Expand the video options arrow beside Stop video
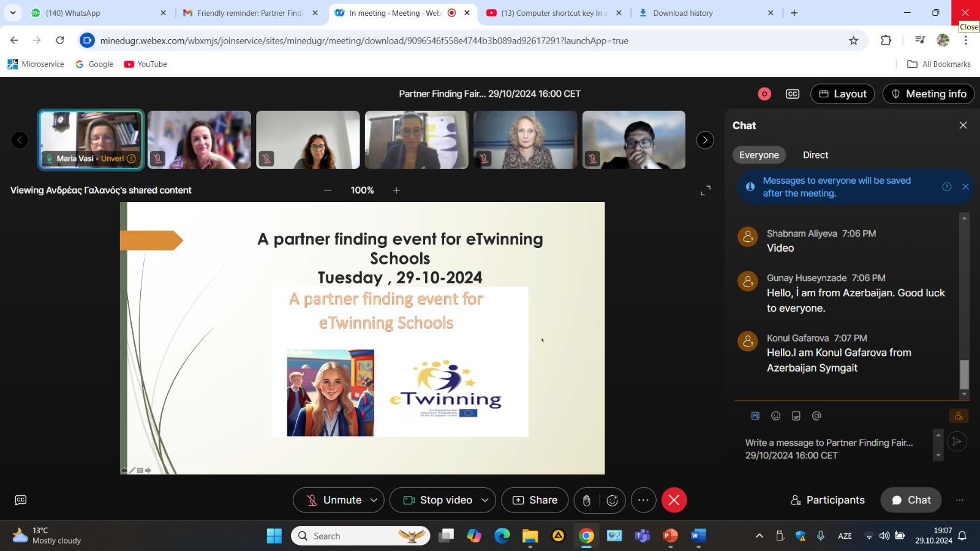The height and width of the screenshot is (551, 980). pos(485,500)
